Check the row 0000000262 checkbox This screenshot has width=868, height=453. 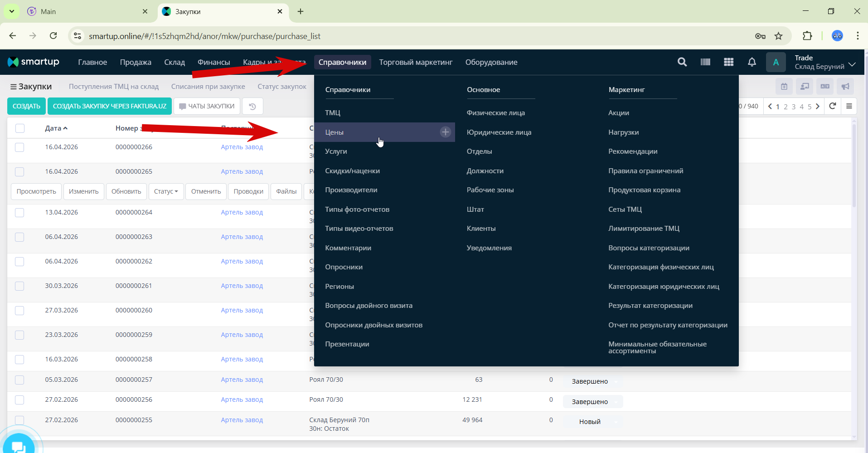19,262
